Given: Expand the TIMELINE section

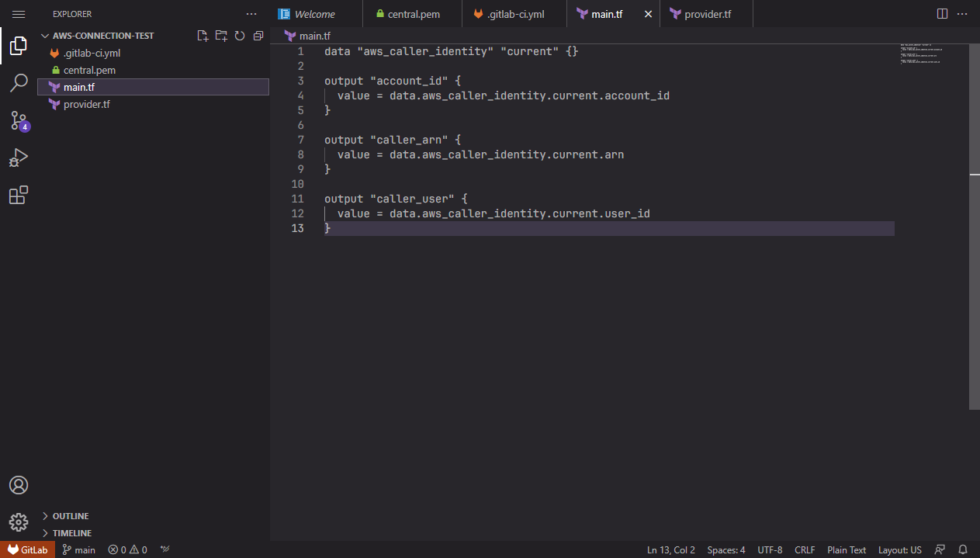Looking at the screenshot, I should (x=72, y=532).
